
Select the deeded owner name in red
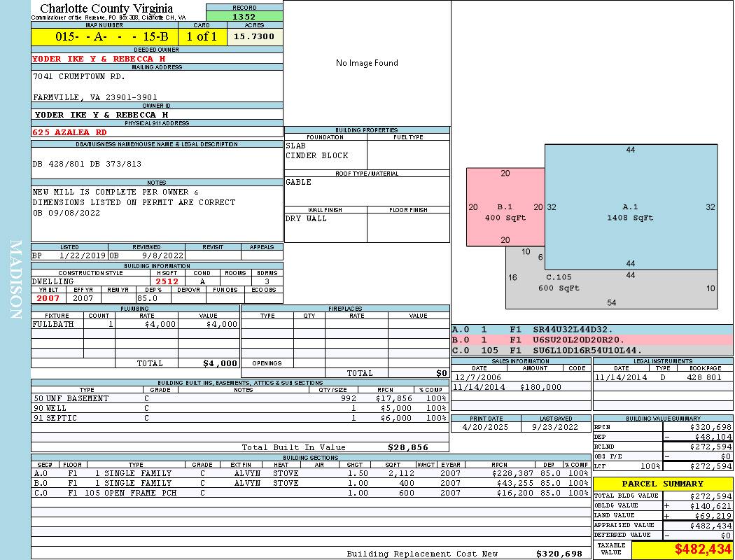[x=99, y=59]
